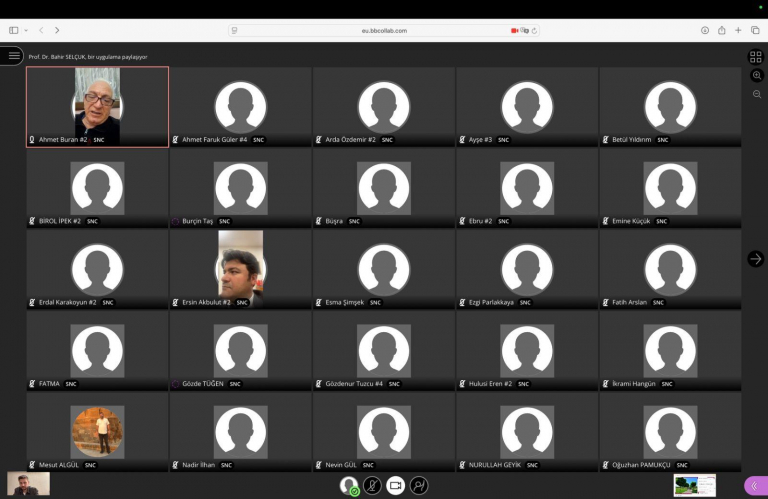
Task: Zoom in on participant tiles
Action: tap(757, 75)
